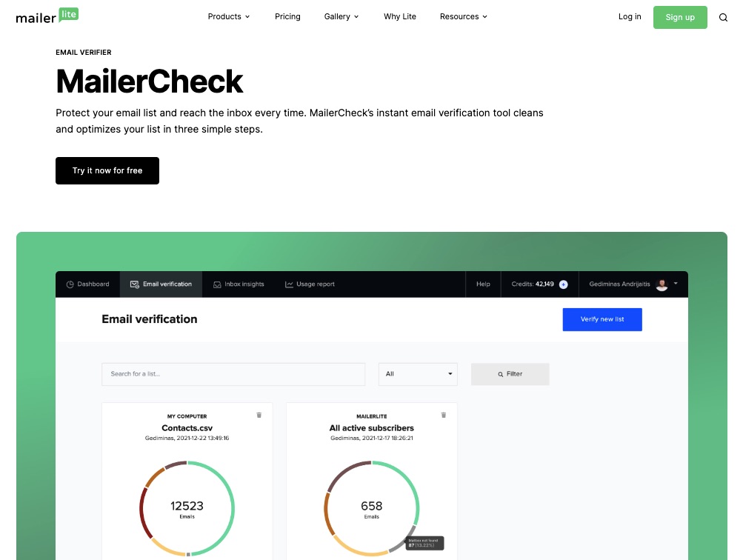Click the Contacts.csv list title

[187, 428]
